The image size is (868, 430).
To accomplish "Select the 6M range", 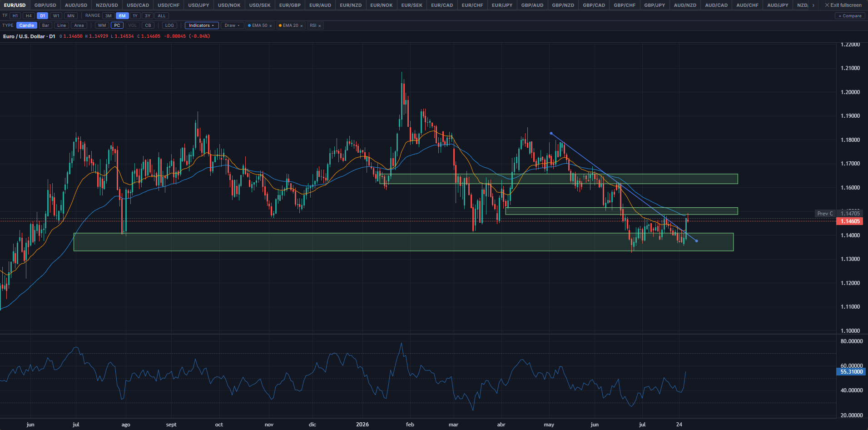I will coord(122,16).
